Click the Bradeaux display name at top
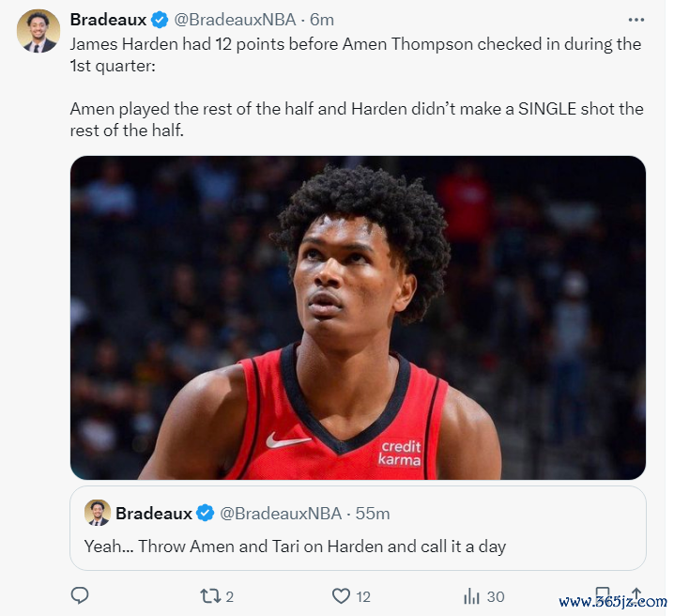Screen dimensions: 674x616 [x=108, y=20]
